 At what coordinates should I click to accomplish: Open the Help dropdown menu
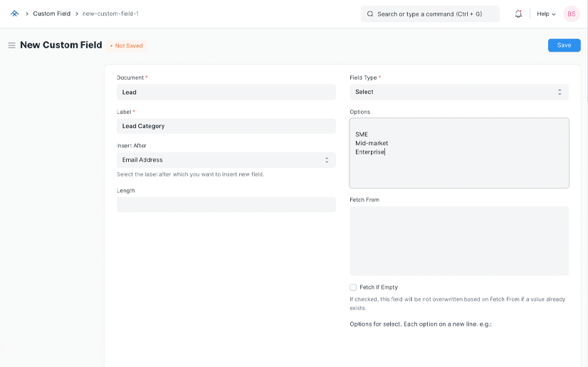pyautogui.click(x=546, y=14)
